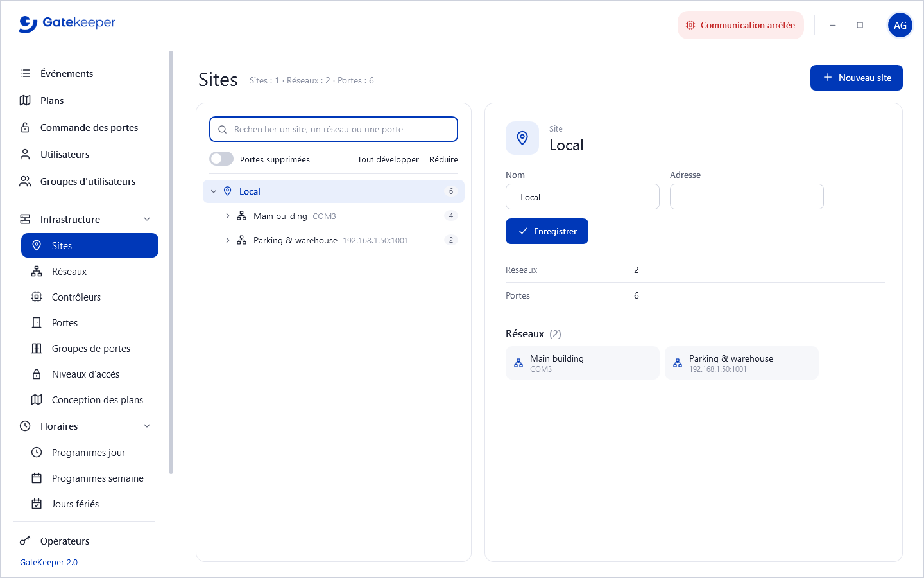Click the Communication arrêtée status badge
924x578 pixels.
coord(740,25)
